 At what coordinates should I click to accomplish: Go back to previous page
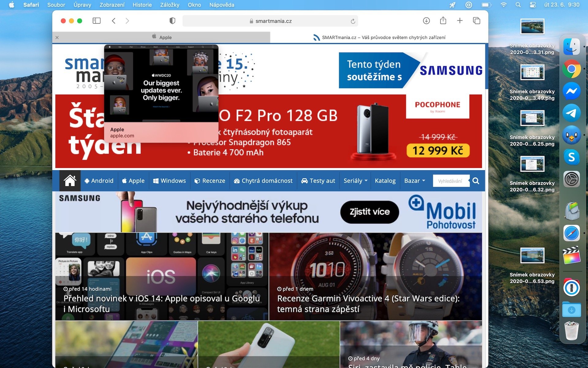click(x=114, y=21)
